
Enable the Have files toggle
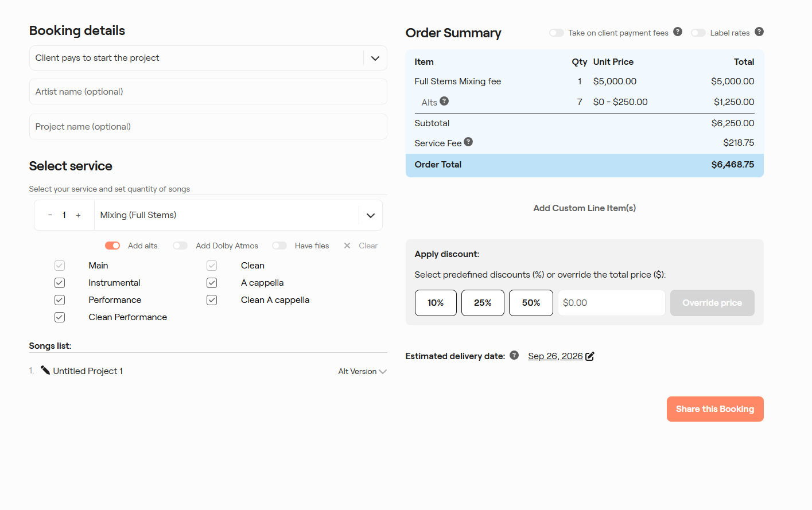(279, 246)
